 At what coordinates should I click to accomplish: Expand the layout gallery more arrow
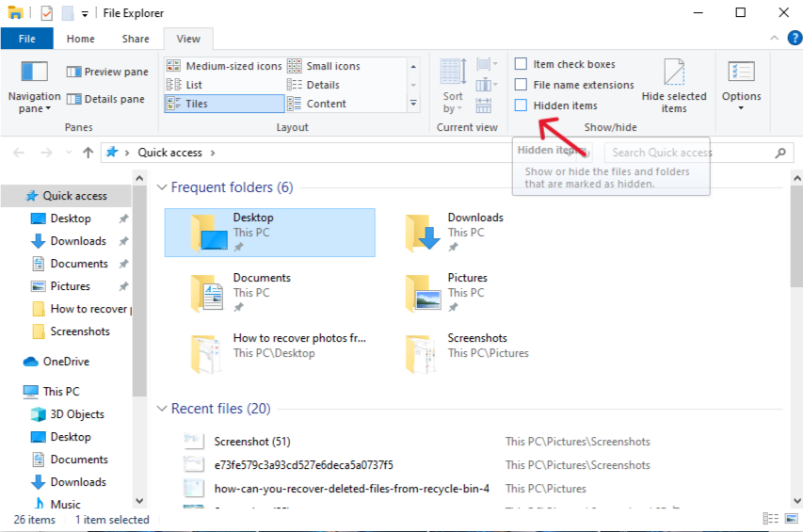pyautogui.click(x=413, y=104)
